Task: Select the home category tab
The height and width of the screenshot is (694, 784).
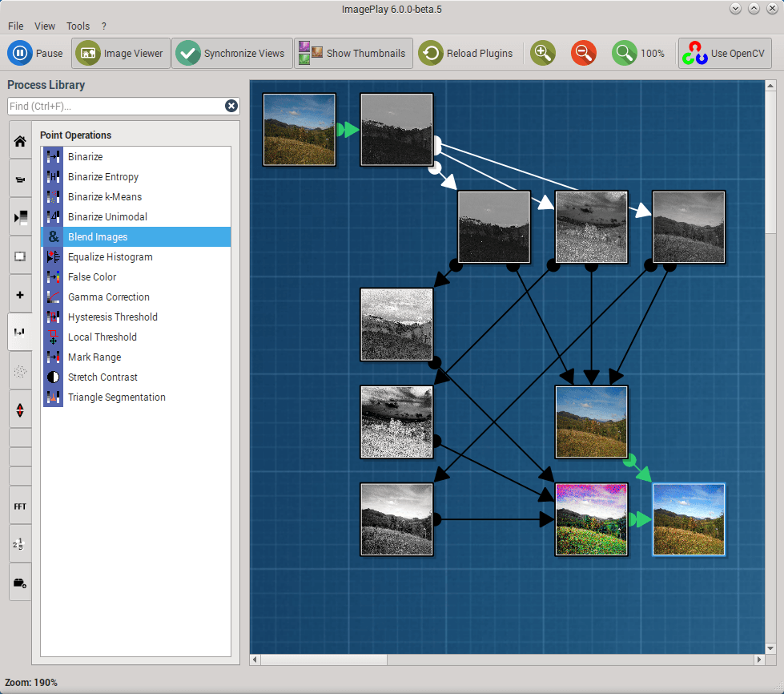Action: (x=20, y=141)
